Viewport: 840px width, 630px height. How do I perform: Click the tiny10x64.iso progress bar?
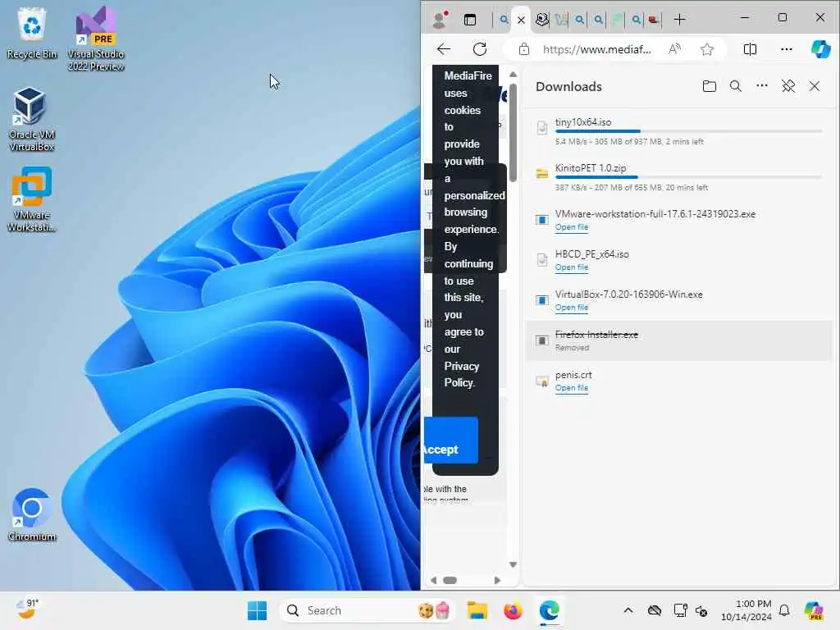(x=688, y=131)
